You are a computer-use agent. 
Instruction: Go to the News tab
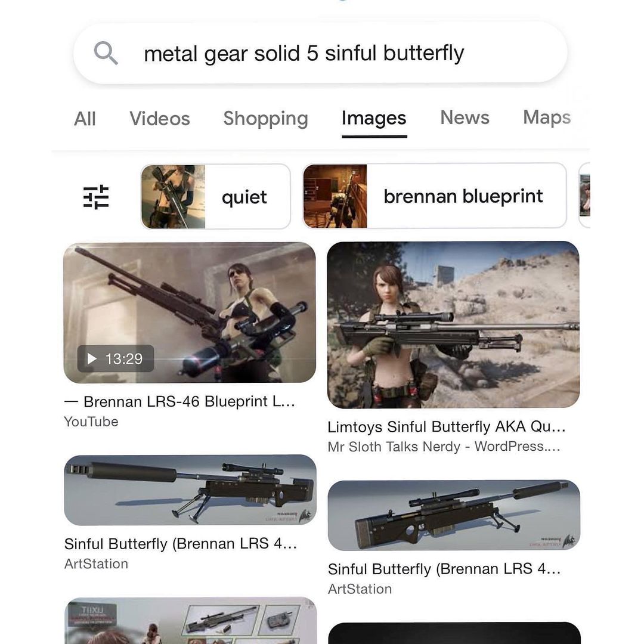click(465, 117)
